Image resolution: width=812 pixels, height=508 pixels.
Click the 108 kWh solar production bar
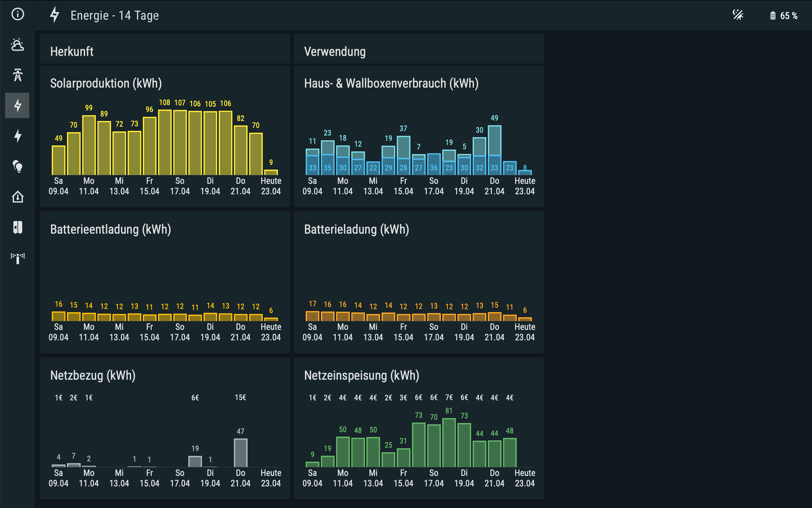(x=164, y=143)
